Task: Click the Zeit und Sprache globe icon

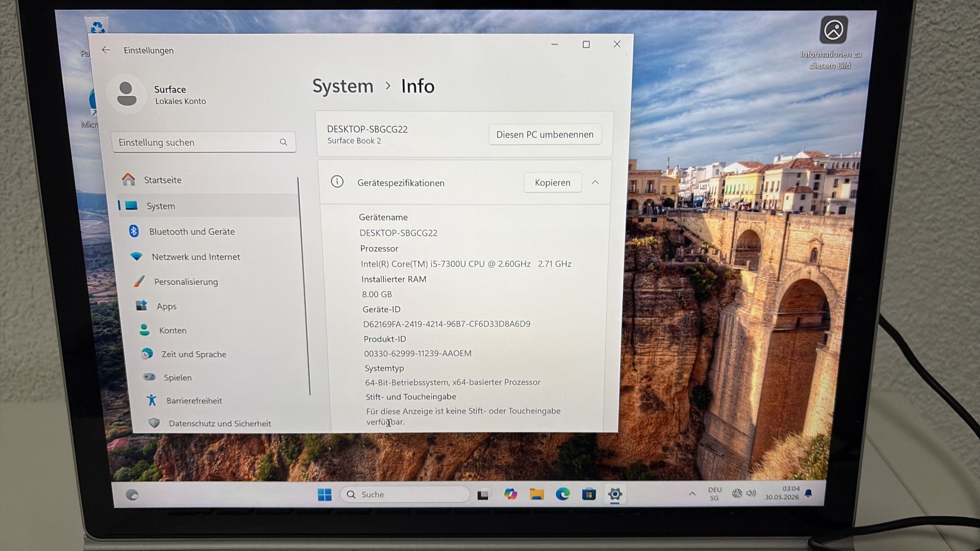Action: (x=147, y=354)
